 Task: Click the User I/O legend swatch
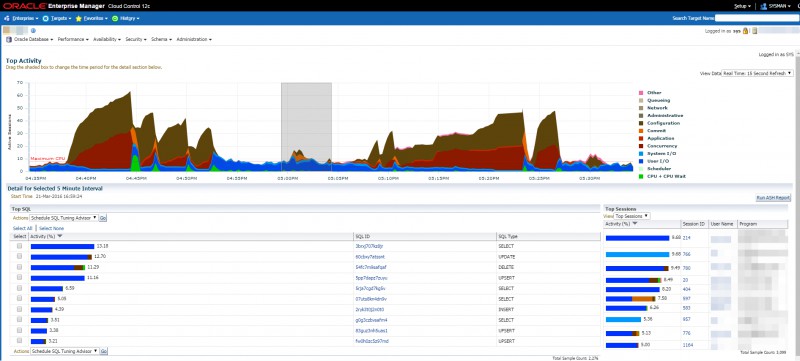point(640,161)
